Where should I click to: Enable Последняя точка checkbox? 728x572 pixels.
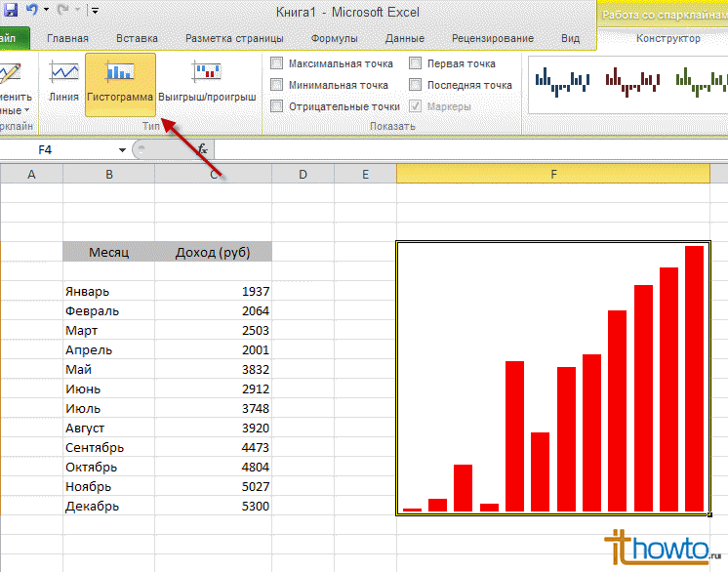(x=415, y=84)
